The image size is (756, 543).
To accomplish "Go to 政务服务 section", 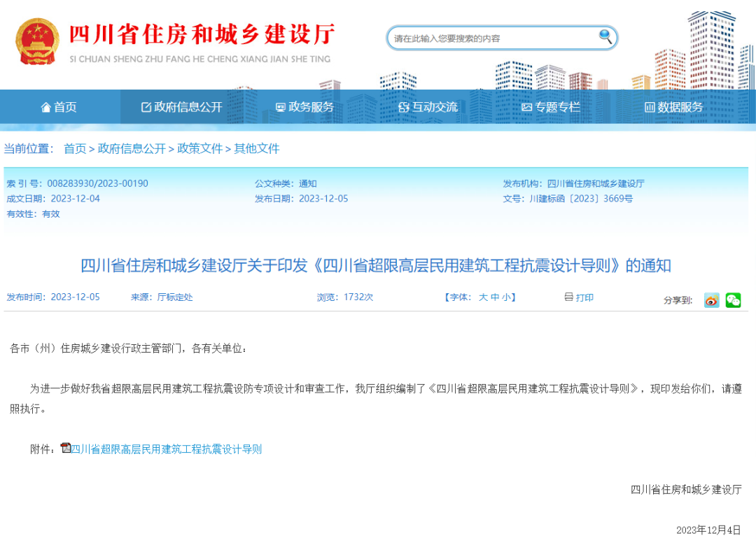I will point(304,107).
